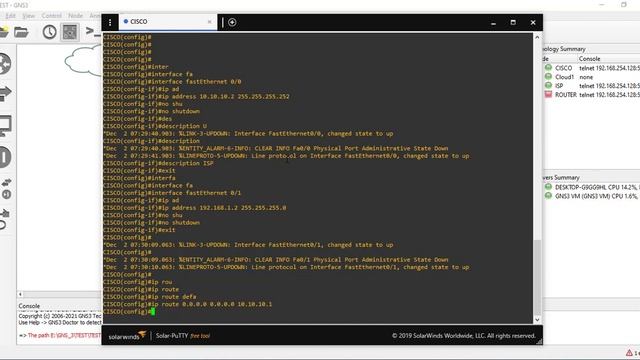The image size is (640, 360).
Task: Click status icon beside DESKTOP-G9GG9HL server
Action: pyautogui.click(x=548, y=187)
